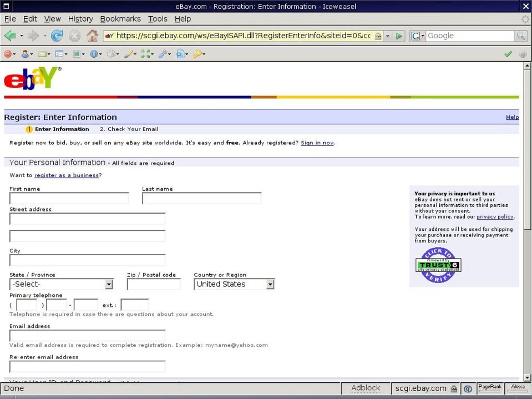Viewport: 532px width, 399px height.
Task: Open the privacy policy link
Action: point(495,217)
